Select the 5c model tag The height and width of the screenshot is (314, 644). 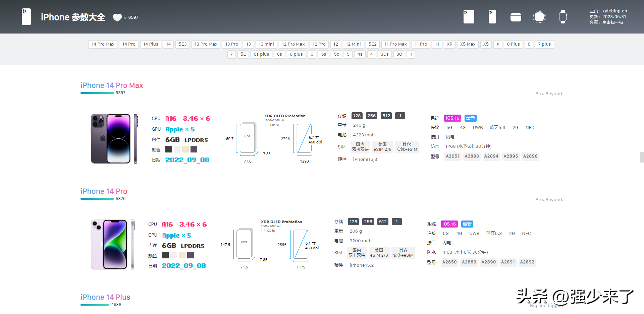[336, 54]
